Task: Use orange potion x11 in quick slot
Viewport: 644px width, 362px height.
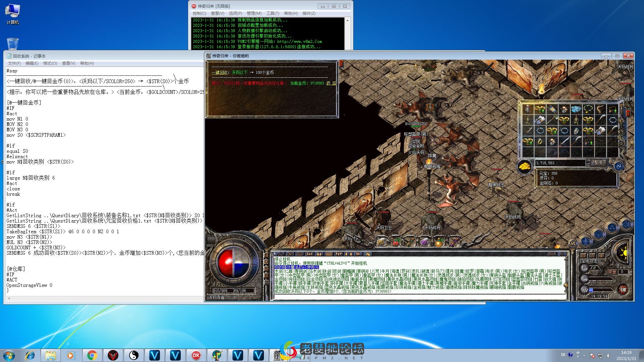Action: click(x=439, y=242)
